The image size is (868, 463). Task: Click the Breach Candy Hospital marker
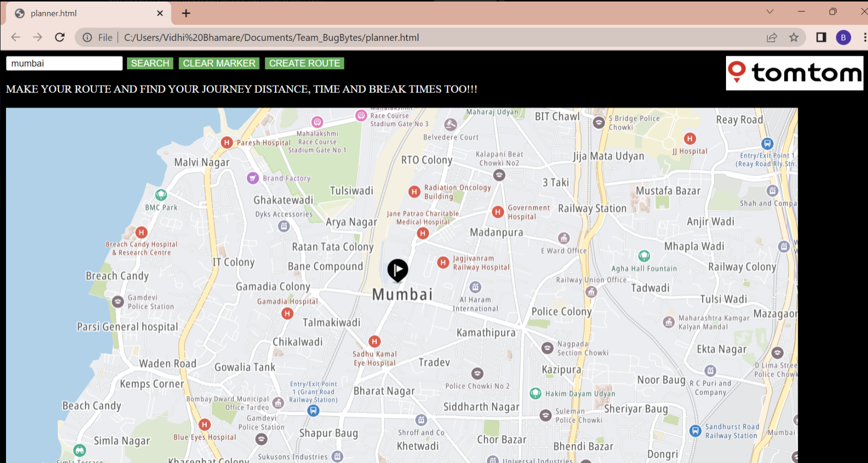[142, 232]
